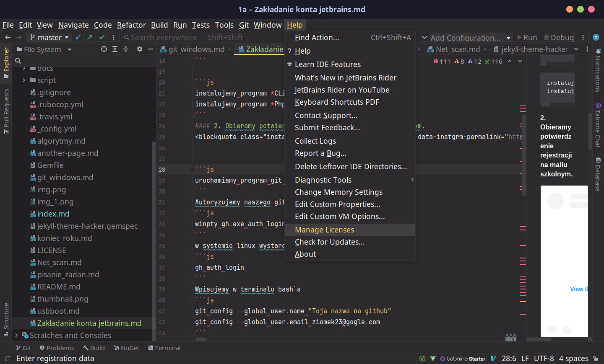Open Notifications bell tool window
Image resolution: width=604 pixels, height=364 pixels.
point(598,70)
